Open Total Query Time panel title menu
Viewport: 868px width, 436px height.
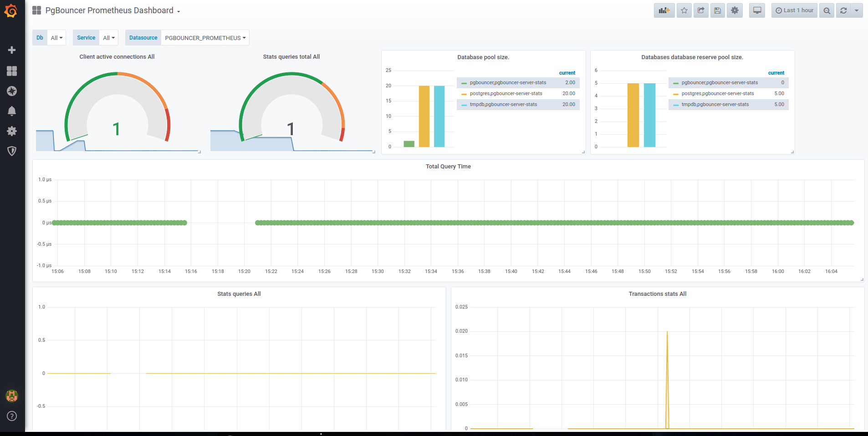(x=448, y=167)
